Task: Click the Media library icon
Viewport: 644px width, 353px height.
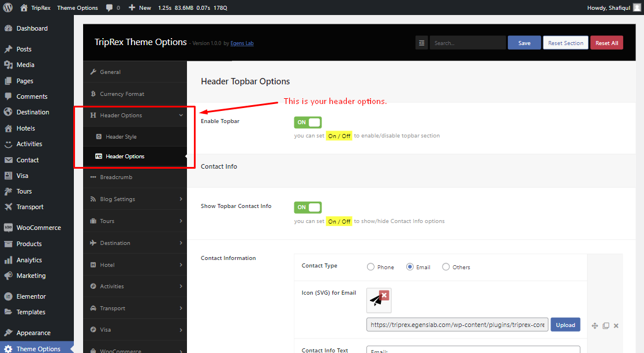Action: [8, 65]
